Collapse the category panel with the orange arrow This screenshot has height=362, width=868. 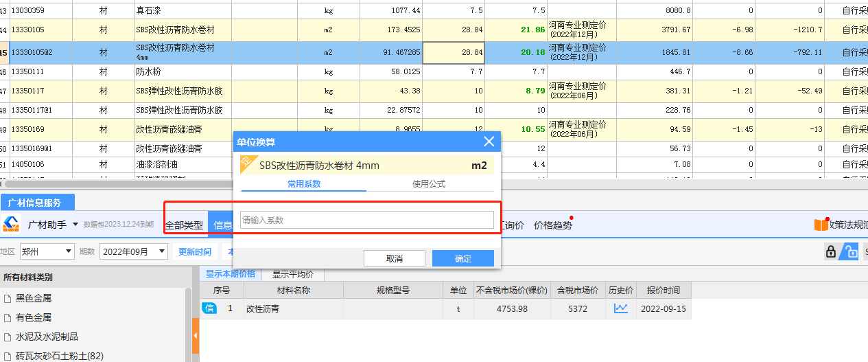coord(196,337)
